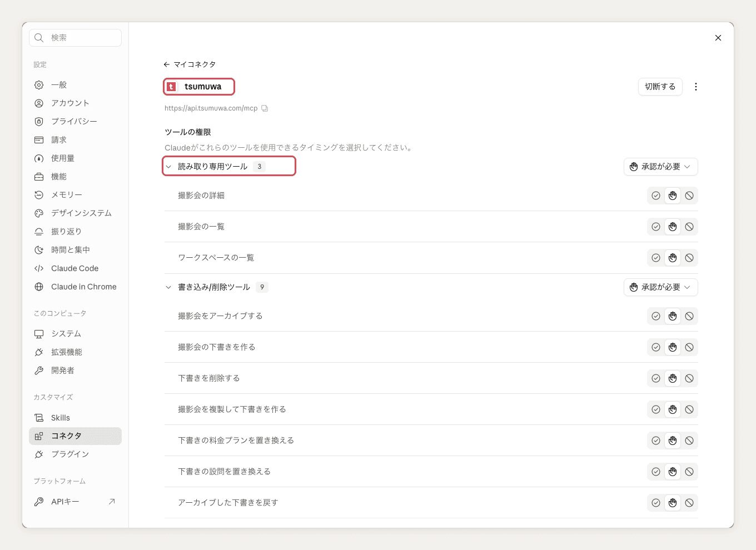Go to プライバシー settings
Screen dimensions: 756x550
pyautogui.click(x=75, y=122)
